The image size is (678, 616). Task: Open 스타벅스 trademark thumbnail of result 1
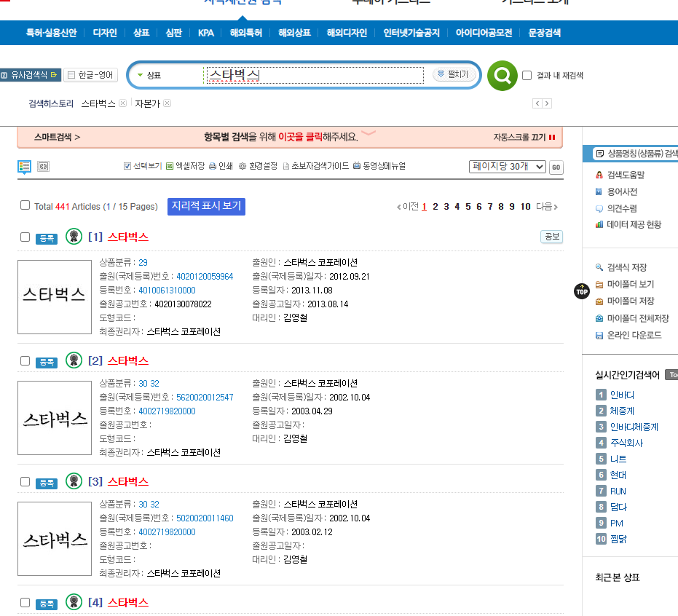click(55, 297)
